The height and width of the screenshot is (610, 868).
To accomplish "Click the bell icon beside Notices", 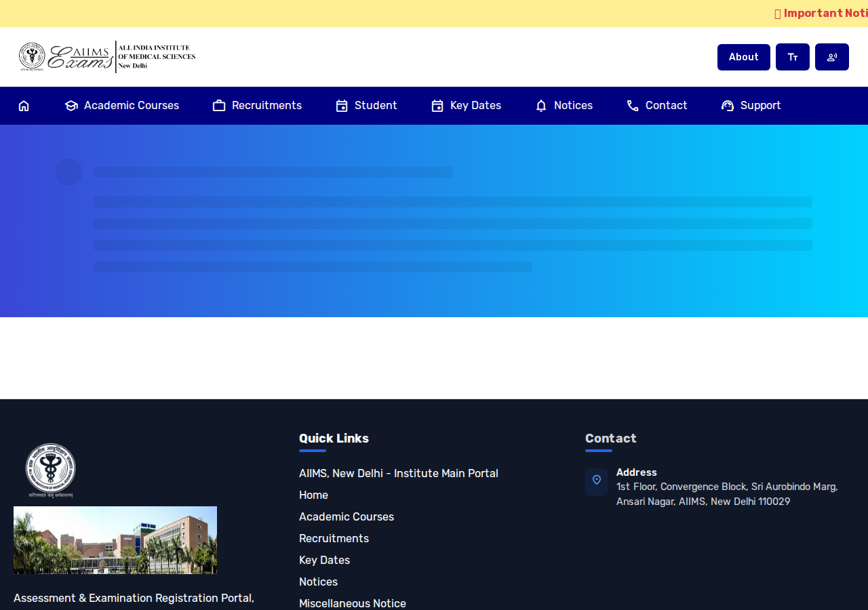I will [541, 106].
